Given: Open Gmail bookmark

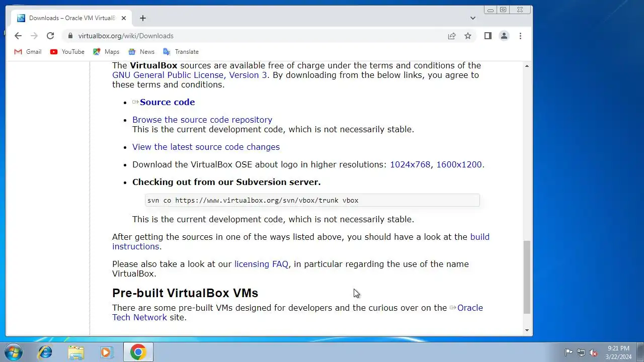Looking at the screenshot, I should pyautogui.click(x=28, y=52).
